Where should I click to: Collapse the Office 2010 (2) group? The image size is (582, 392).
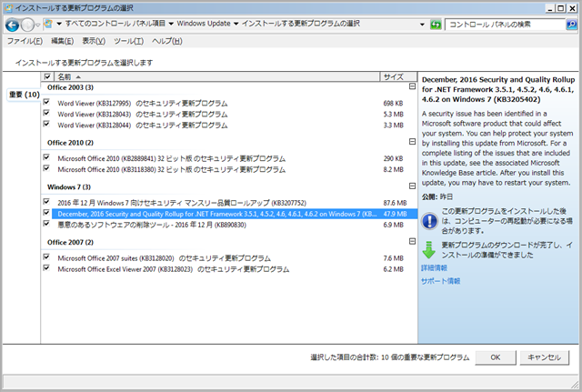412,142
